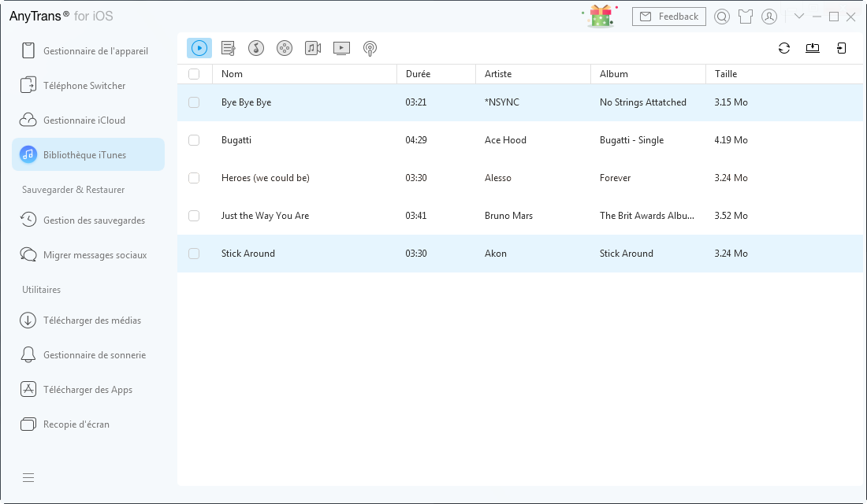867x504 pixels.
Task: Check the Just the Way You Are checkbox
Action: 194,216
